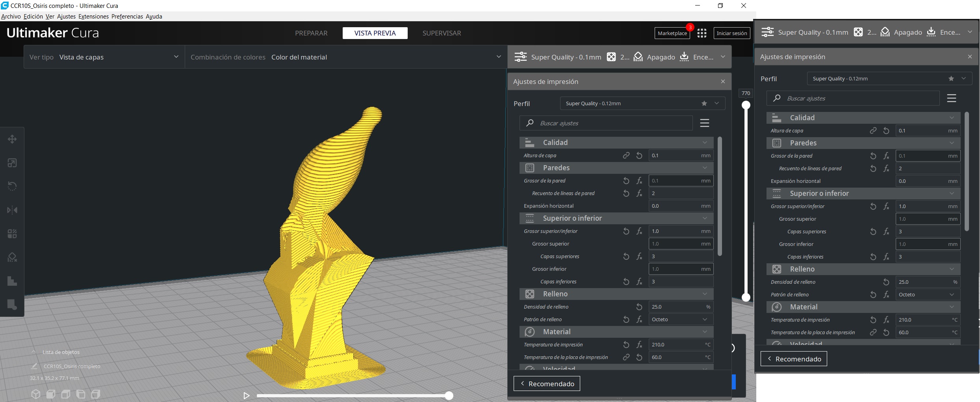
Task: Click the Perfil star icon in right-side panel
Action: click(951, 78)
